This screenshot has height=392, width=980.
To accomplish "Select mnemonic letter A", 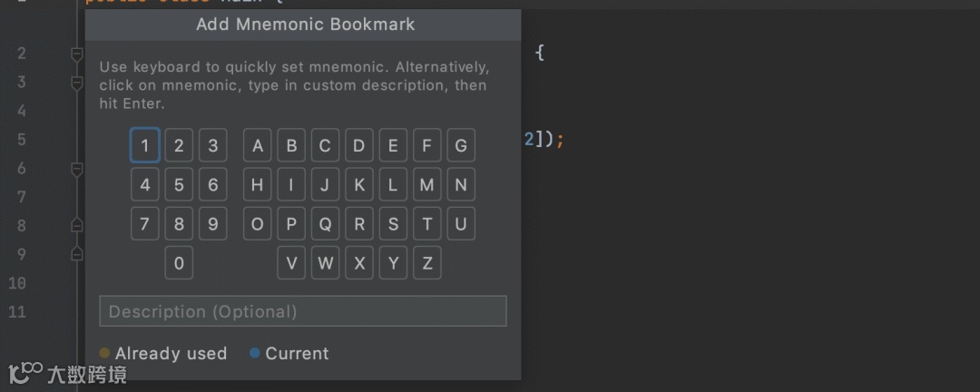I will coord(258,145).
